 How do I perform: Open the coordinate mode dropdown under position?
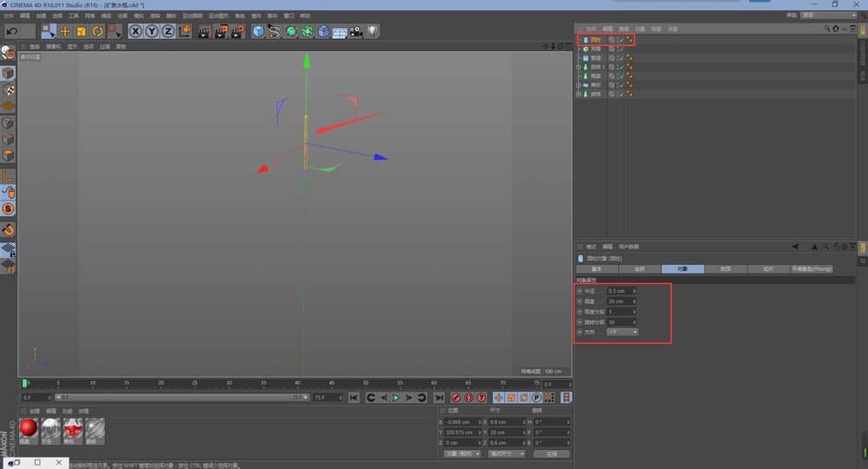pos(461,453)
